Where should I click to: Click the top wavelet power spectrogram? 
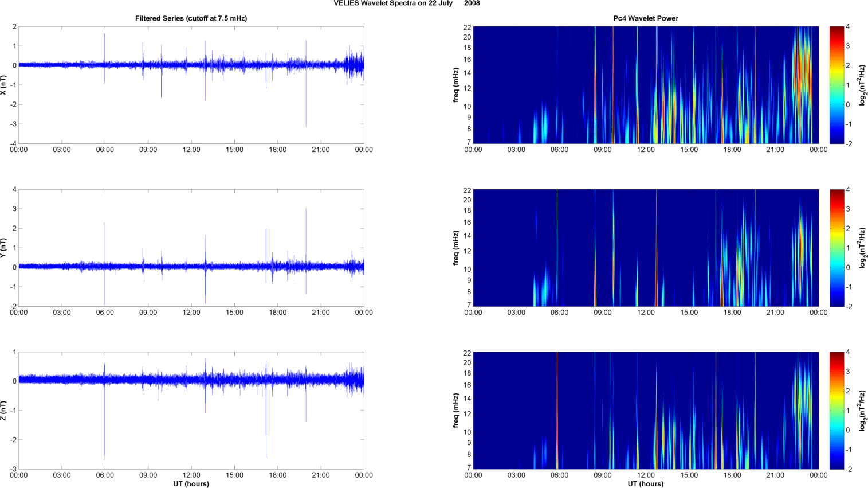[646, 85]
